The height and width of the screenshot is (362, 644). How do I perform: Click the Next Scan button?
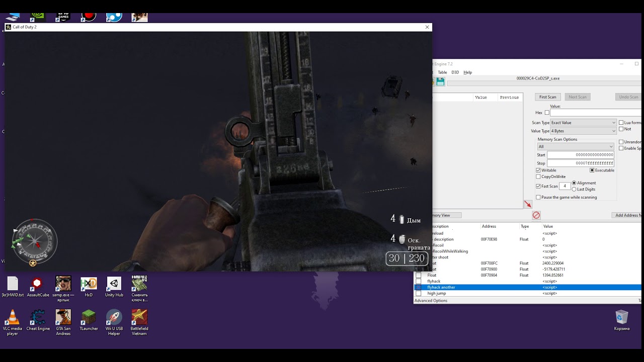578,97
